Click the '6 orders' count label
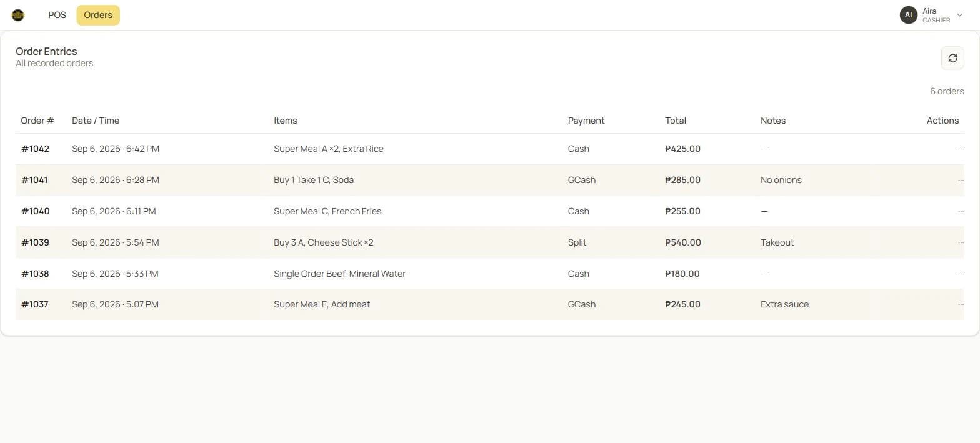Viewport: 980px width, 443px height. pos(947,91)
